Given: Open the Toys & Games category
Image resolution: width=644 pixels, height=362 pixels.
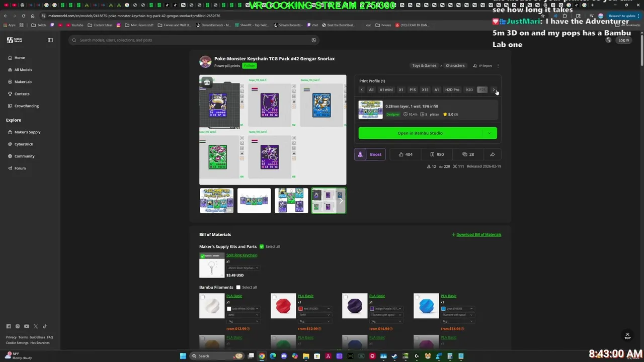Looking at the screenshot, I should [x=424, y=66].
